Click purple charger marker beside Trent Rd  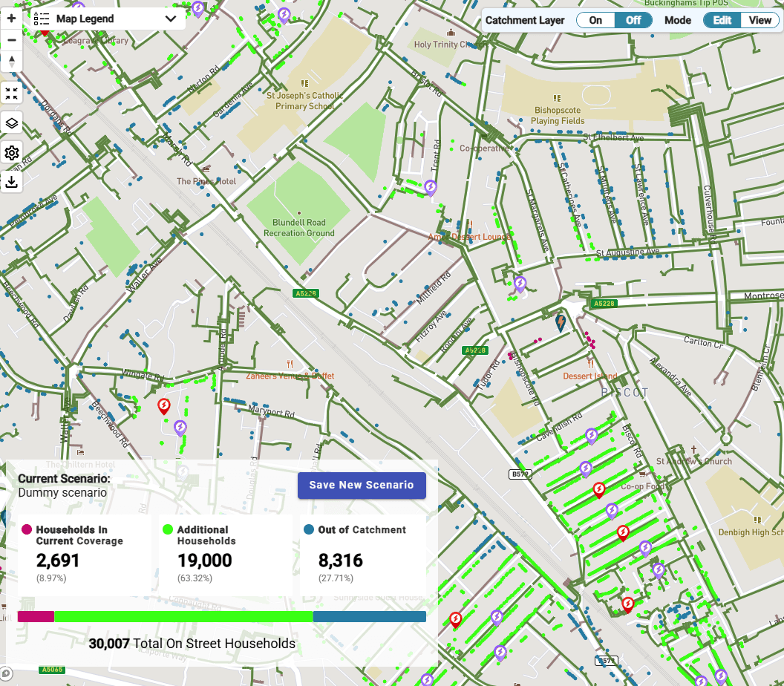tap(431, 187)
